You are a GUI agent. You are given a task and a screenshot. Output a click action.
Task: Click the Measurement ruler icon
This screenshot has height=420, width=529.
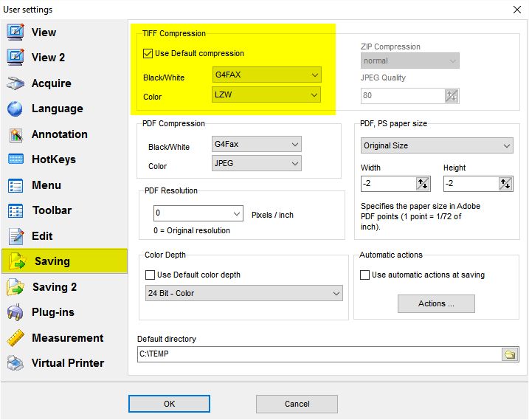[15, 338]
